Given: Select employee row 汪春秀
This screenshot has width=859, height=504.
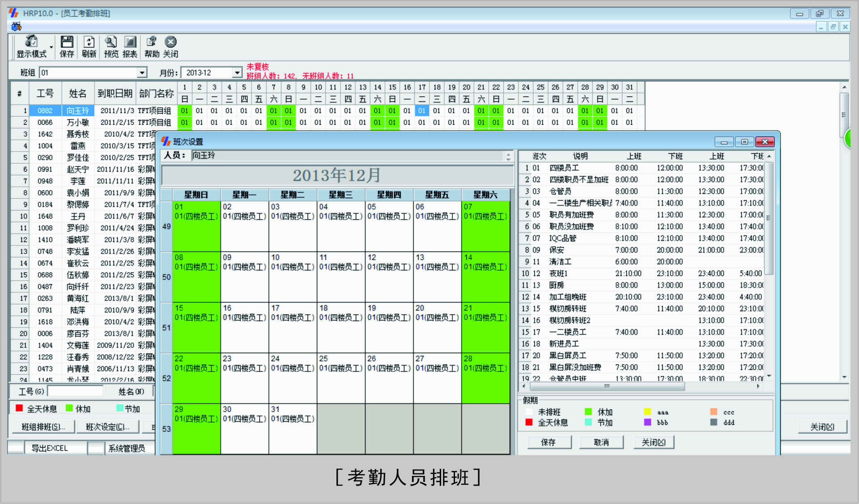Looking at the screenshot, I should (84, 357).
